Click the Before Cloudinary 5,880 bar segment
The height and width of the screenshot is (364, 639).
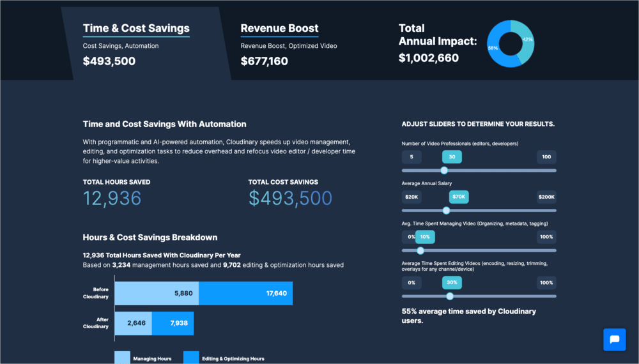point(157,293)
